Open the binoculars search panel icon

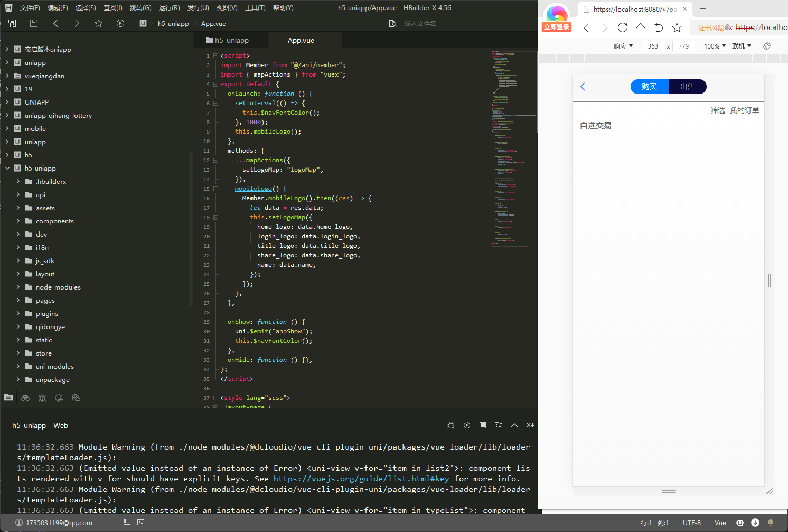pyautogui.click(x=25, y=398)
